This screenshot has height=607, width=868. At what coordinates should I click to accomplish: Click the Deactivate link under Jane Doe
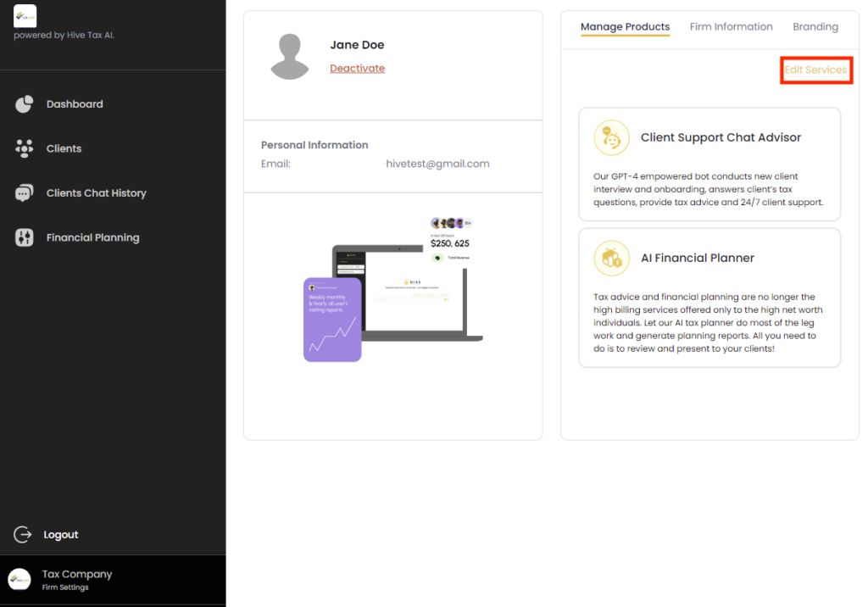coord(357,69)
